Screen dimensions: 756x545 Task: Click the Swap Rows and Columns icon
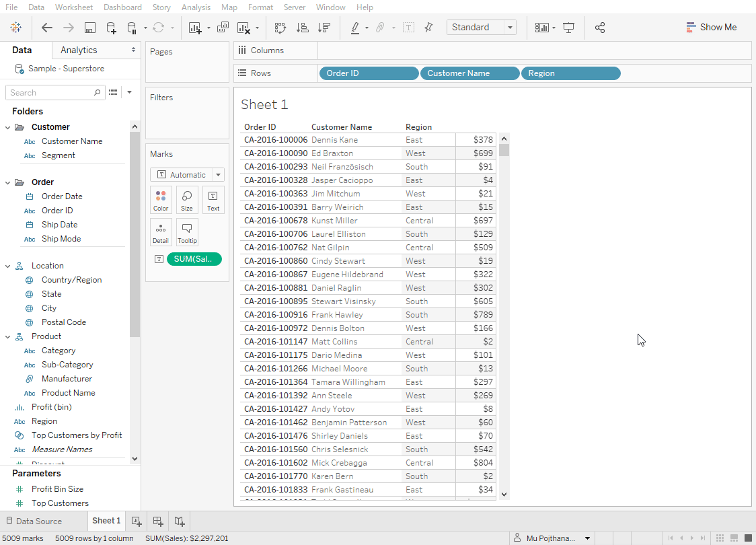click(x=280, y=28)
